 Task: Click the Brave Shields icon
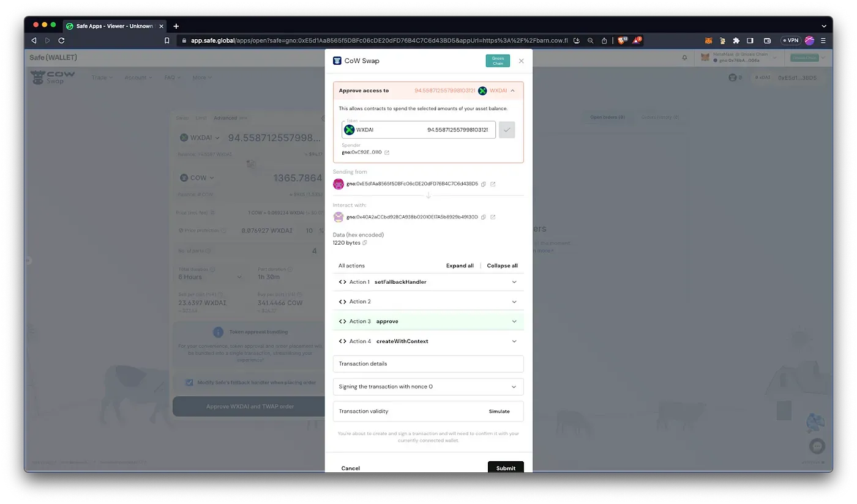click(621, 40)
